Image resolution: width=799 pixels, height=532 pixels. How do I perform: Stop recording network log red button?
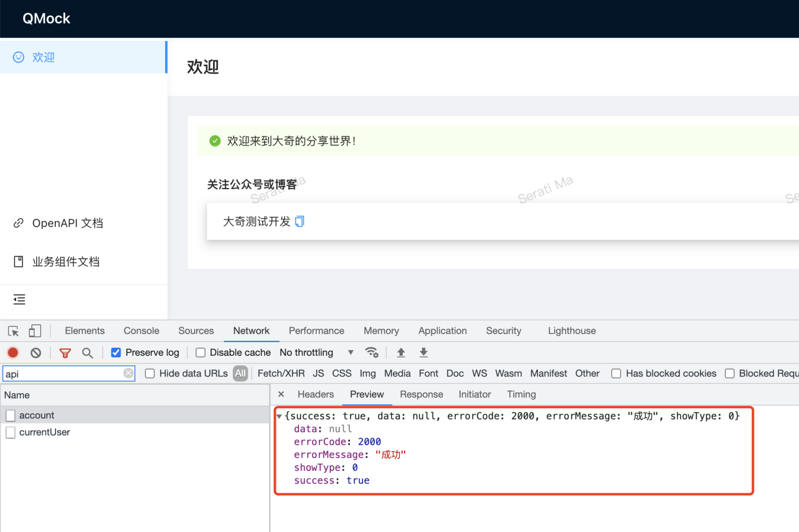point(13,353)
